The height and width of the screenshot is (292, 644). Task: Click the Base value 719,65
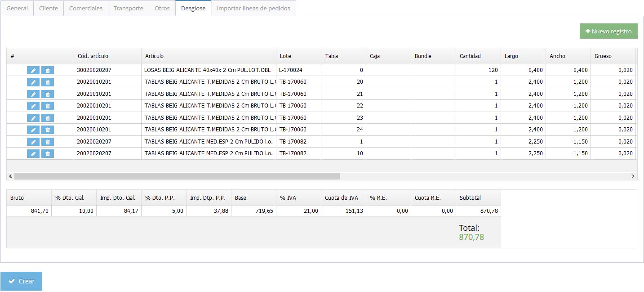[x=254, y=211]
